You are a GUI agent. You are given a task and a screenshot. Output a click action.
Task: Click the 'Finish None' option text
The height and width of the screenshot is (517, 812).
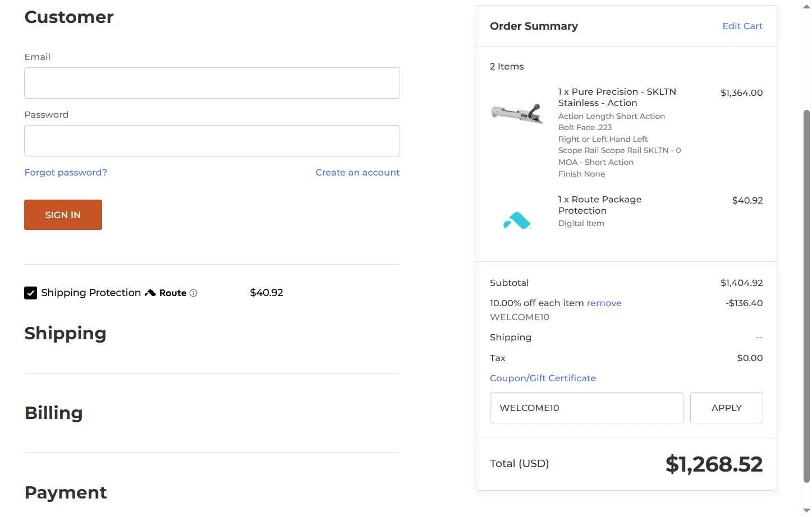tap(581, 174)
